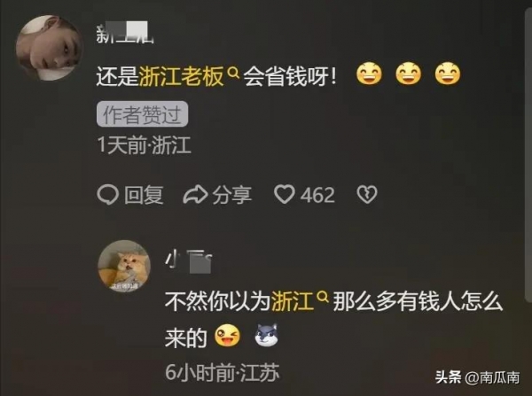Click the husky dog emoji

267,335
